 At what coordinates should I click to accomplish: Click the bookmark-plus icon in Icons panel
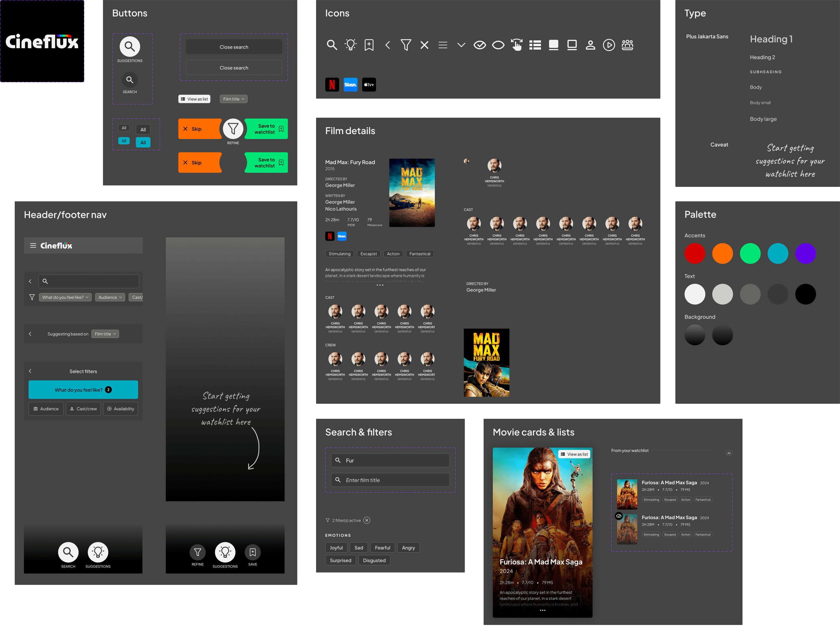click(369, 45)
